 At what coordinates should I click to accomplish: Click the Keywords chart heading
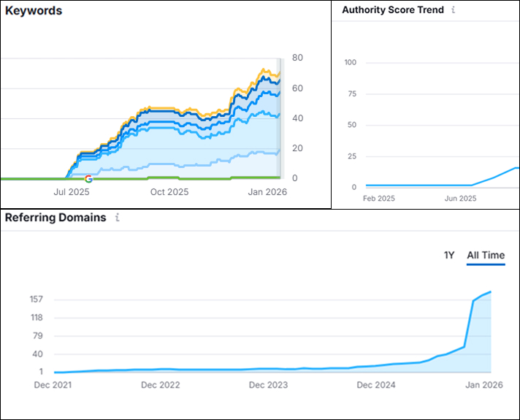click(34, 11)
